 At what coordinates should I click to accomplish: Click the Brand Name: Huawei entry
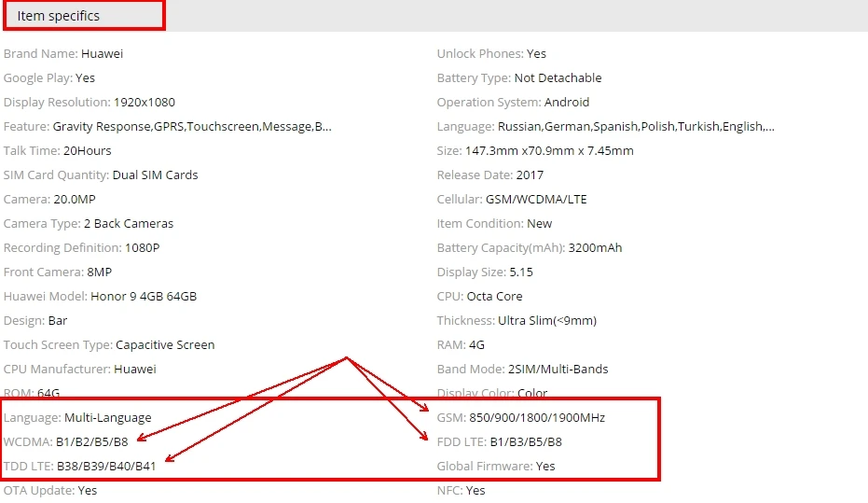click(63, 54)
